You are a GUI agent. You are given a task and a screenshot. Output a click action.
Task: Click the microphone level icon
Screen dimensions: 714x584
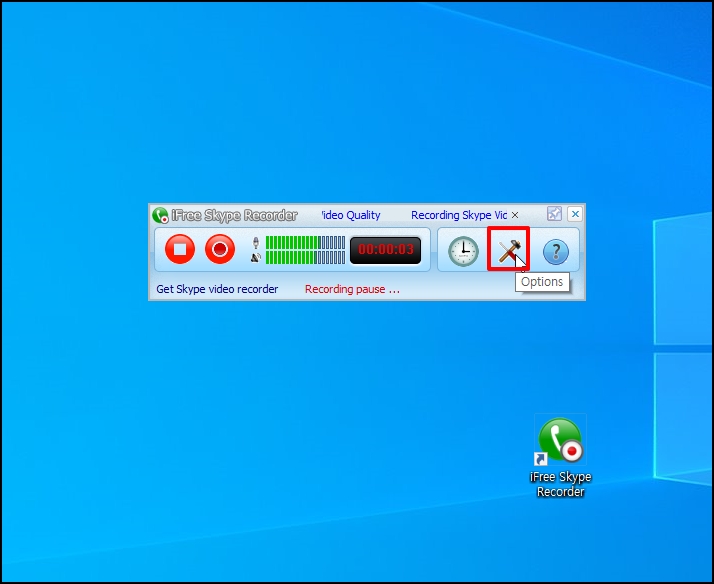[x=255, y=243]
